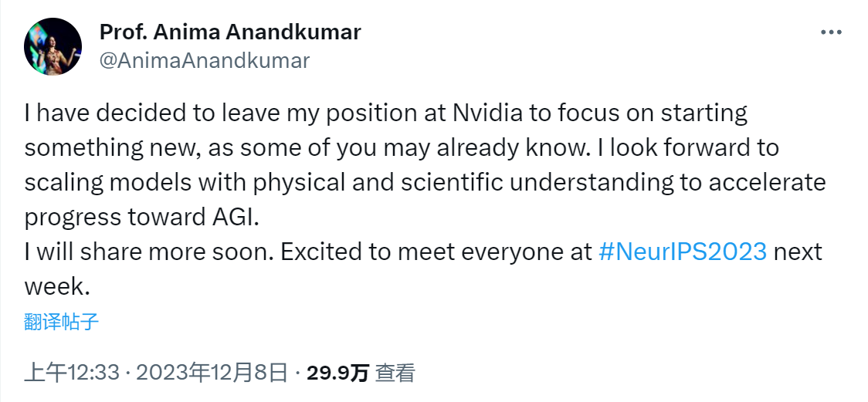Viewport: 868px width, 402px height.
Task: Click the words "next week." ending the post
Action: 798,252
